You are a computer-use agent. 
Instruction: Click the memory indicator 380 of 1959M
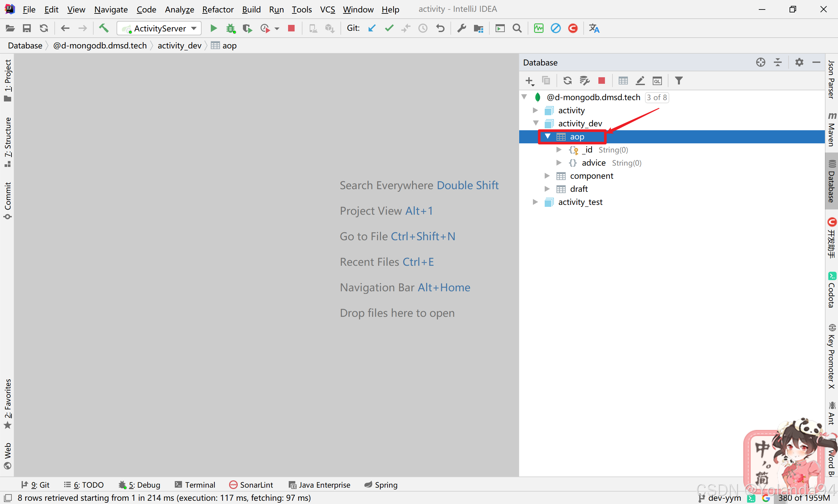(x=804, y=498)
